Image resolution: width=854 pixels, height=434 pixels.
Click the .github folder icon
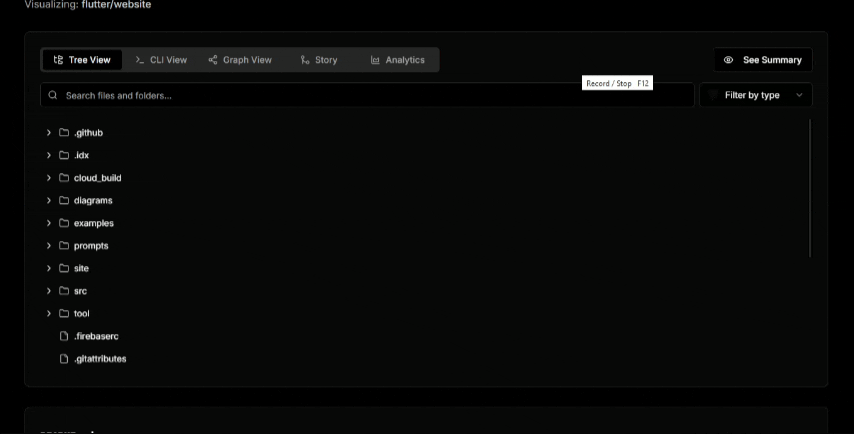(x=64, y=133)
